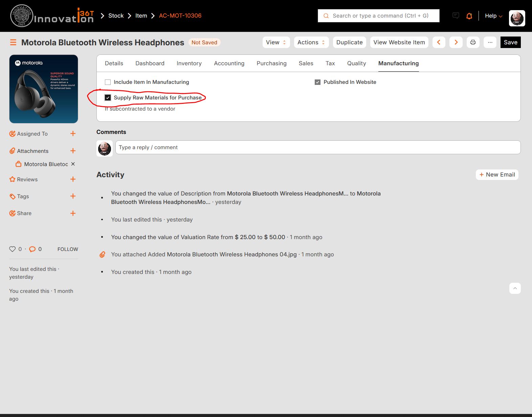This screenshot has height=417, width=532.
Task: Enable Include Item In Manufacturing checkbox
Action: (108, 82)
